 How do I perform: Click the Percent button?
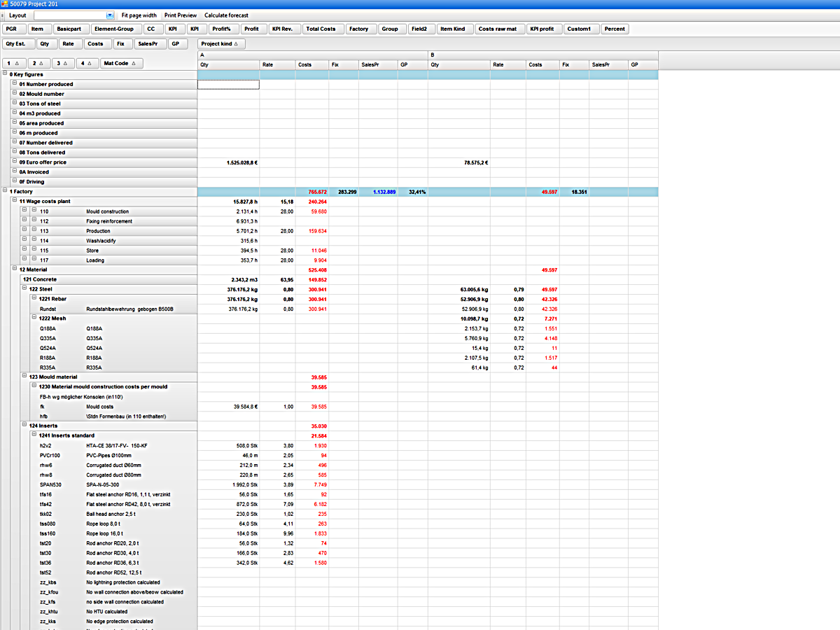[x=615, y=29]
